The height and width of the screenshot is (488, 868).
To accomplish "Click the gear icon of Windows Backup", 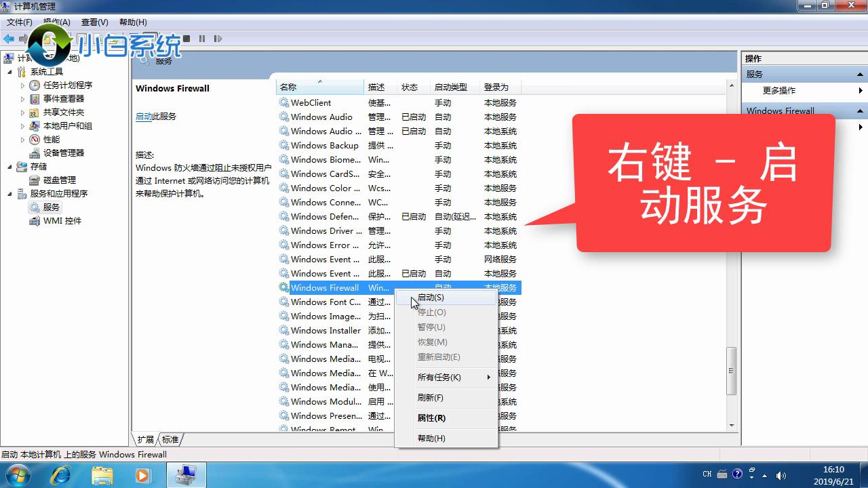I will pos(284,145).
